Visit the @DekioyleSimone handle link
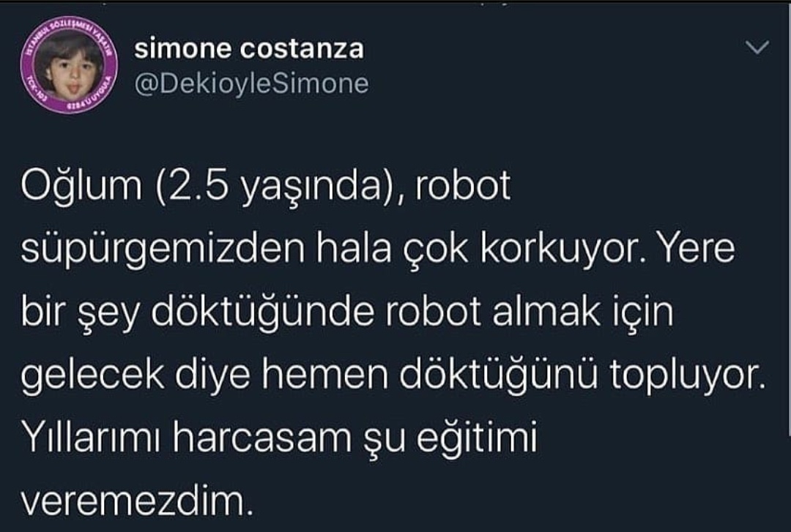 click(x=251, y=83)
